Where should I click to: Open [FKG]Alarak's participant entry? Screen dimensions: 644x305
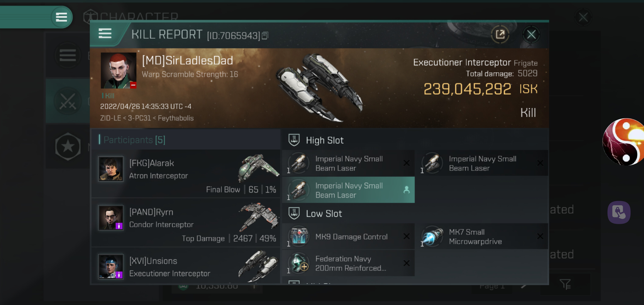click(186, 173)
